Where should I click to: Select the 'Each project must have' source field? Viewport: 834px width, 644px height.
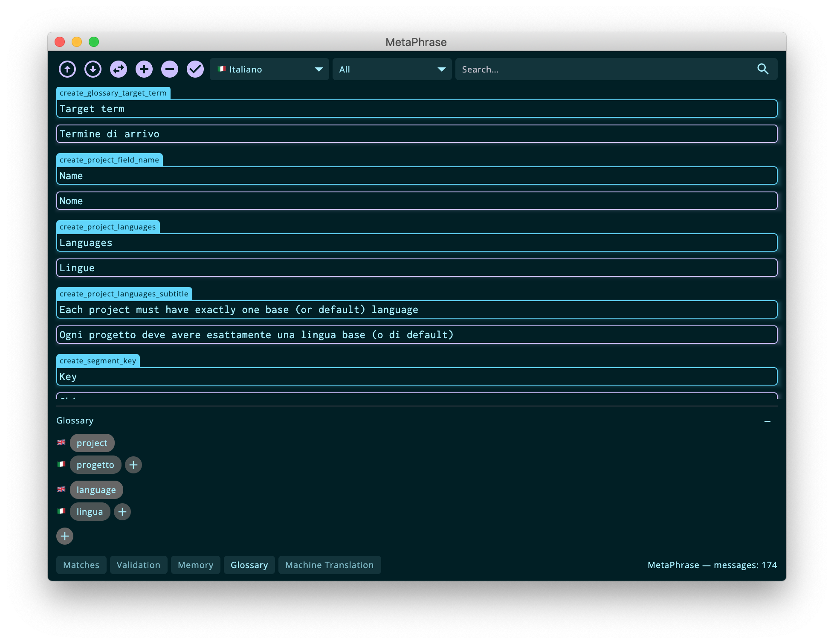(417, 310)
